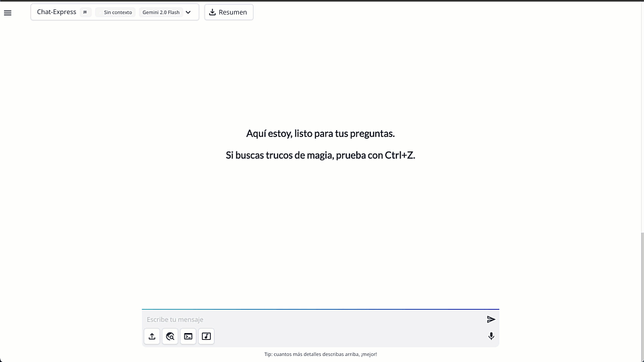Open the hamburger sidebar menu

click(x=7, y=13)
